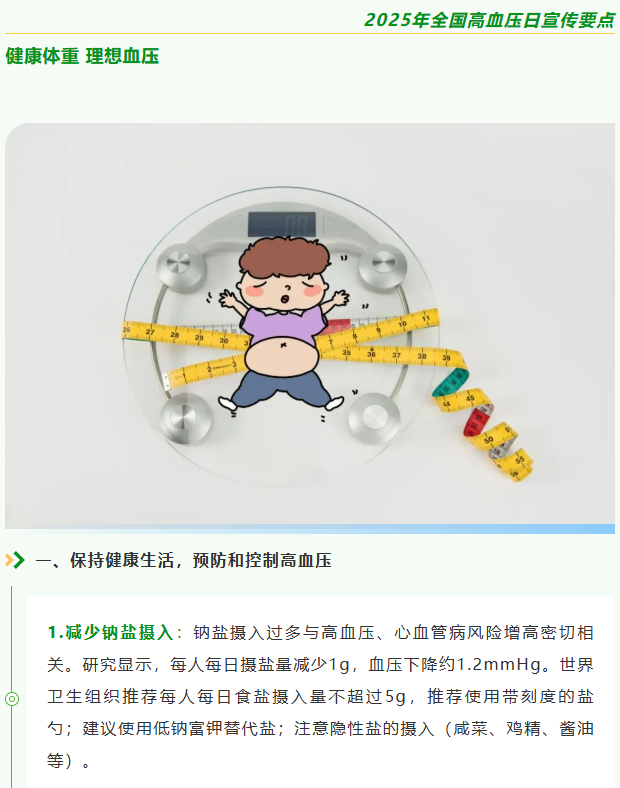Click the digital display of the weight scale
The image size is (620, 788).
click(x=282, y=224)
